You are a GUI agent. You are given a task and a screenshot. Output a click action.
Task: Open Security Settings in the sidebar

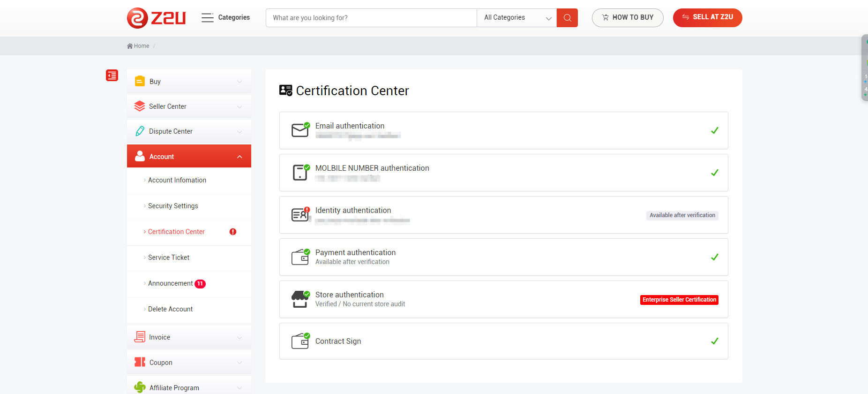click(x=173, y=206)
